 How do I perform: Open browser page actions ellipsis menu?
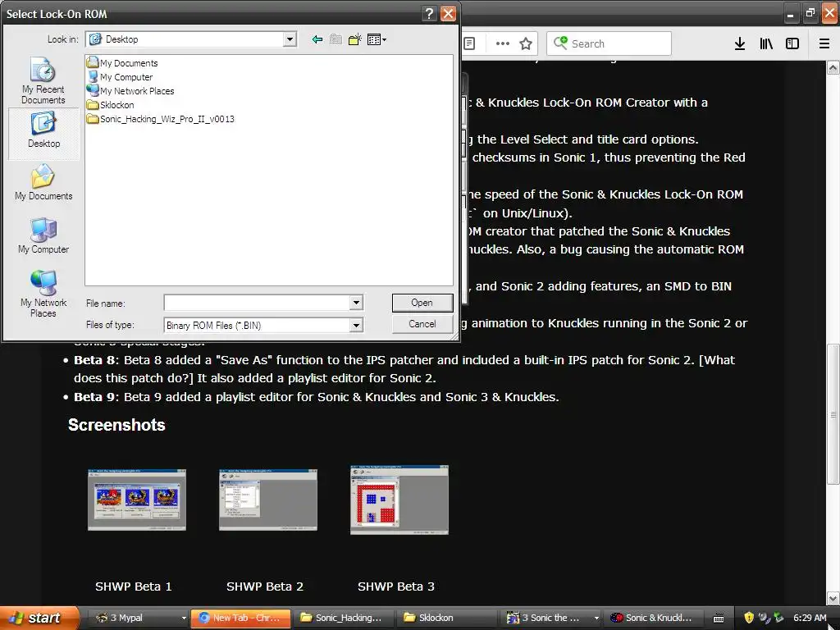point(503,43)
